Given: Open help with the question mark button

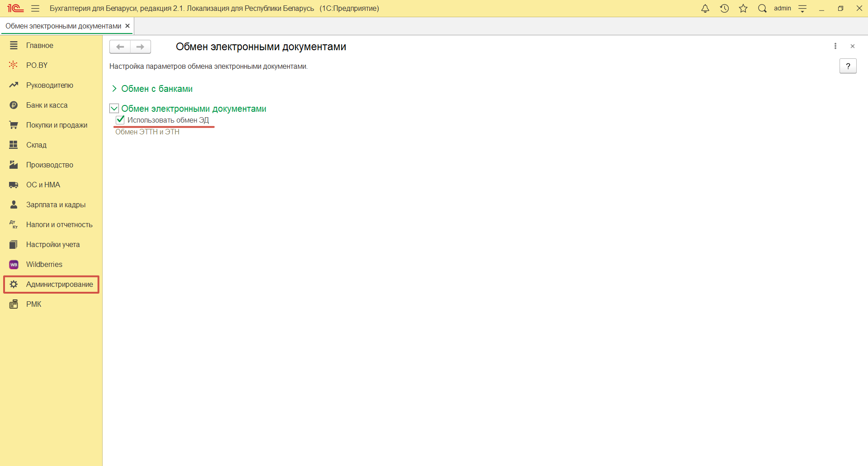Looking at the screenshot, I should tap(848, 66).
